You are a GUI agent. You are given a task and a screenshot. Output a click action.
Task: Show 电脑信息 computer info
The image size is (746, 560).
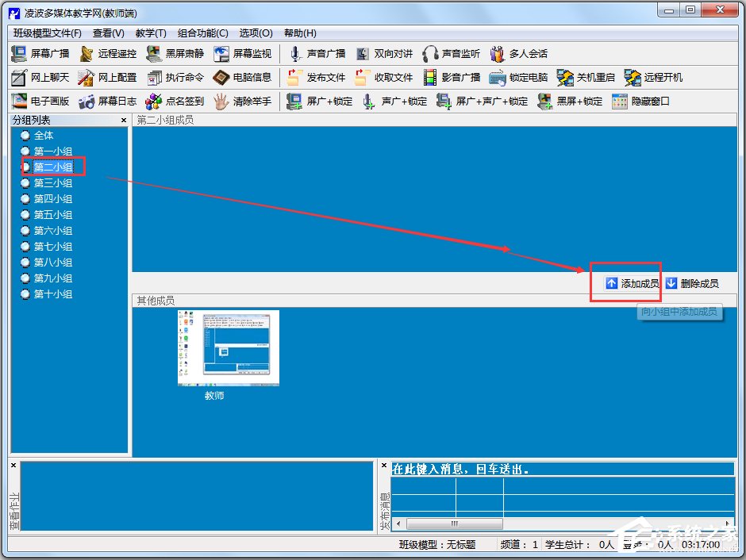243,78
